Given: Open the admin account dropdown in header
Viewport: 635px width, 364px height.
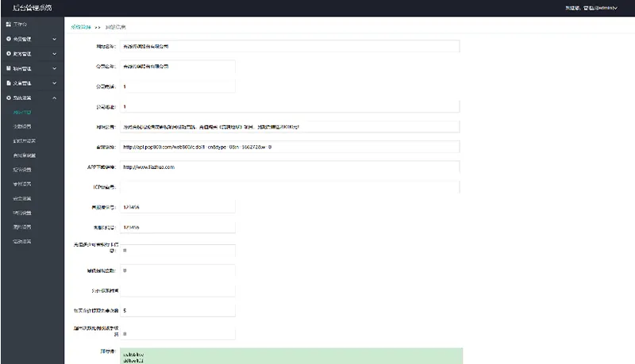Looking at the screenshot, I should (x=591, y=8).
